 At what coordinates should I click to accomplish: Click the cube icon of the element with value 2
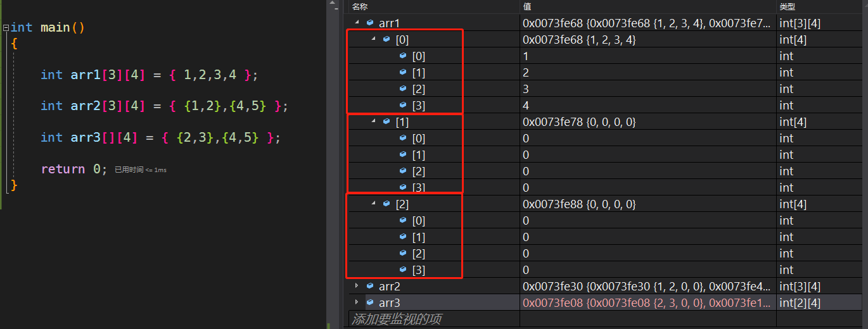pos(403,72)
